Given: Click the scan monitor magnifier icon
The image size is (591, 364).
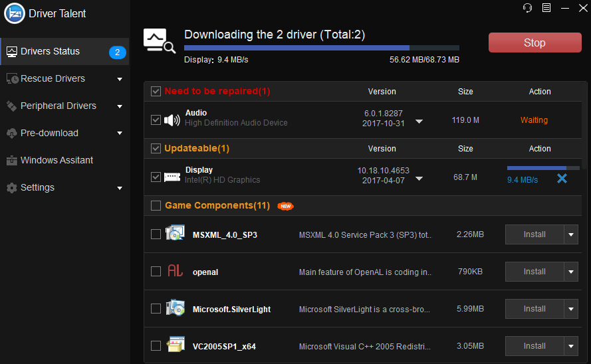Looking at the screenshot, I should (160, 41).
